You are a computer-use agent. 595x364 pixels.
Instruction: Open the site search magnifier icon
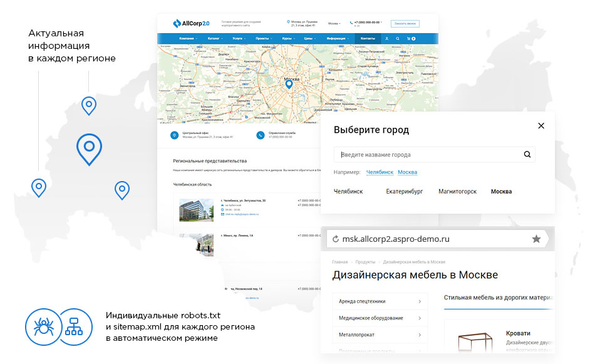[x=398, y=38]
